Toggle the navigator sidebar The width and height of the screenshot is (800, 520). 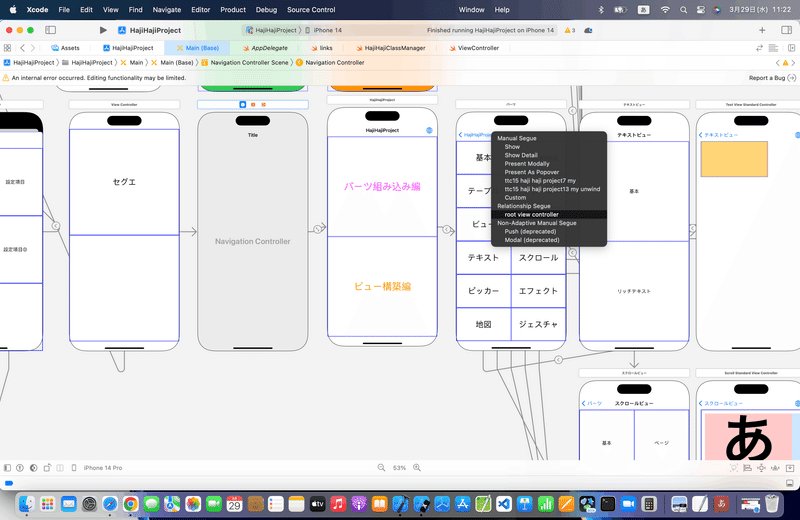tap(51, 30)
